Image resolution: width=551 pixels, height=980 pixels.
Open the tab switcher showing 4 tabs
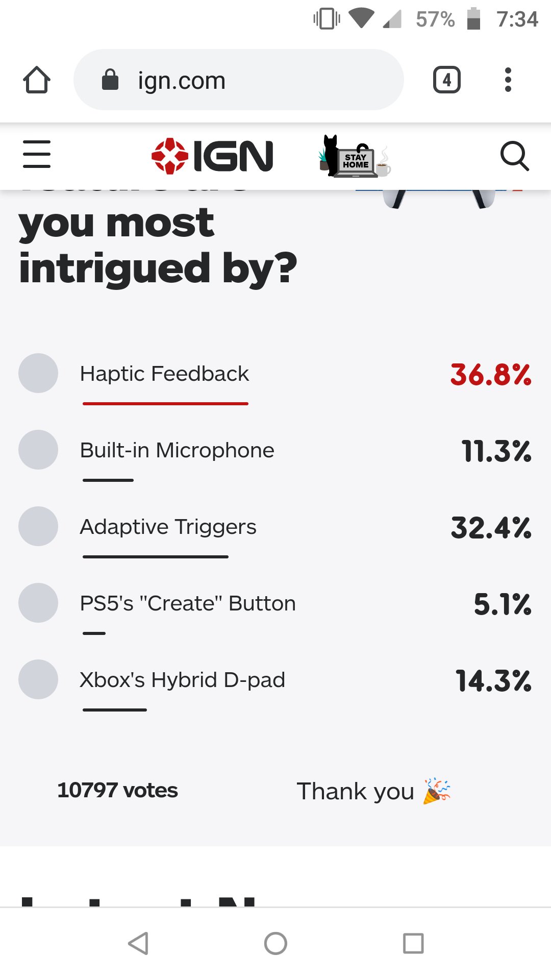446,80
